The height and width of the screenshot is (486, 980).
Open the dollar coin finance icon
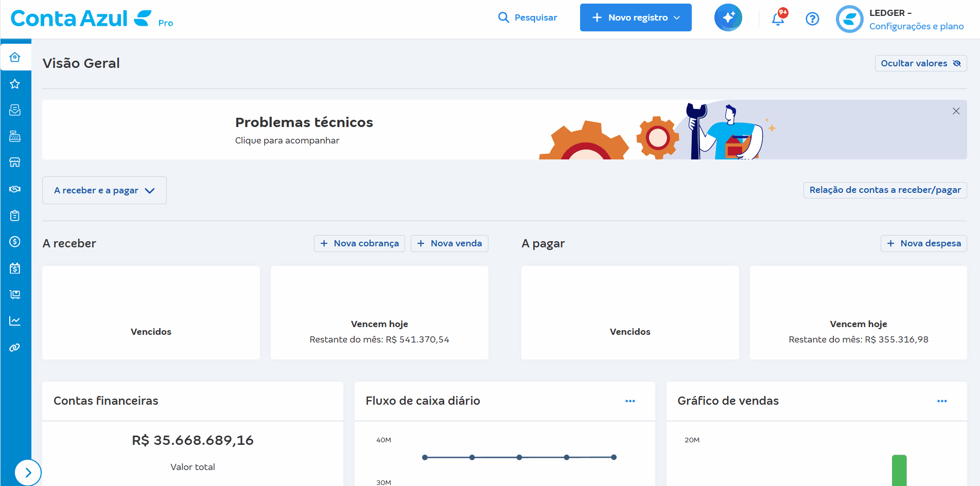pos(15,242)
